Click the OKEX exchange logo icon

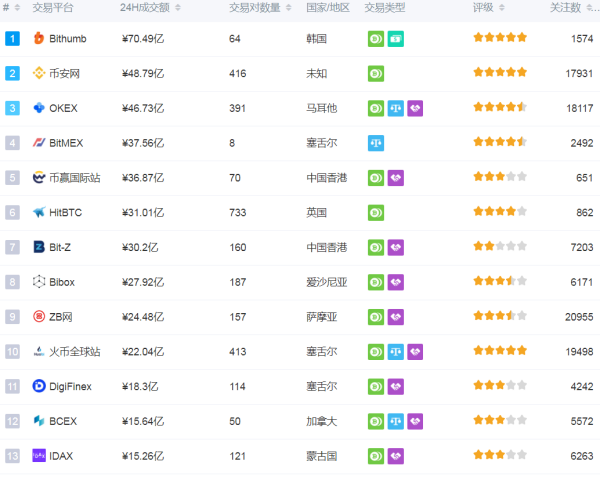pos(39,108)
